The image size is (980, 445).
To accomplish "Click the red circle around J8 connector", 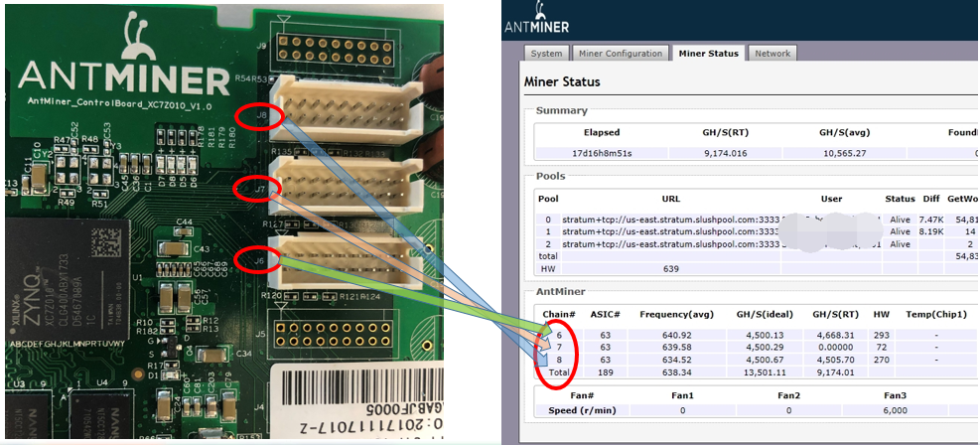I will click(x=260, y=115).
